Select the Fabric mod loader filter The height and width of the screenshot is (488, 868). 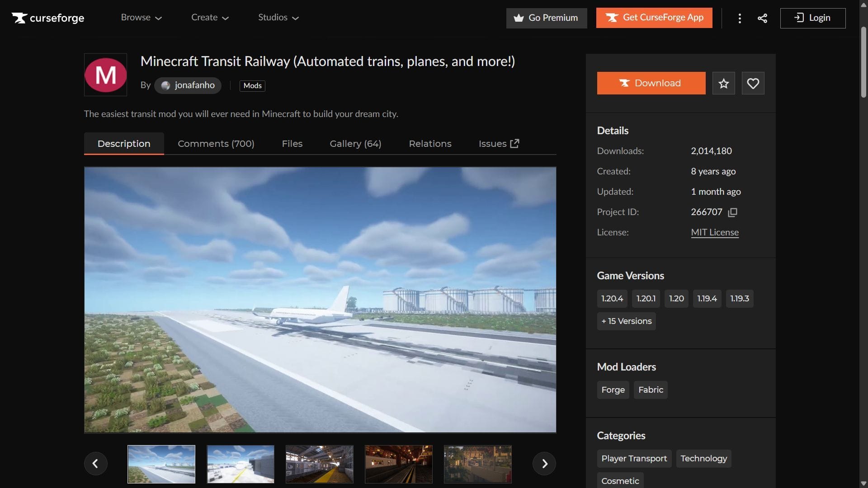click(650, 389)
